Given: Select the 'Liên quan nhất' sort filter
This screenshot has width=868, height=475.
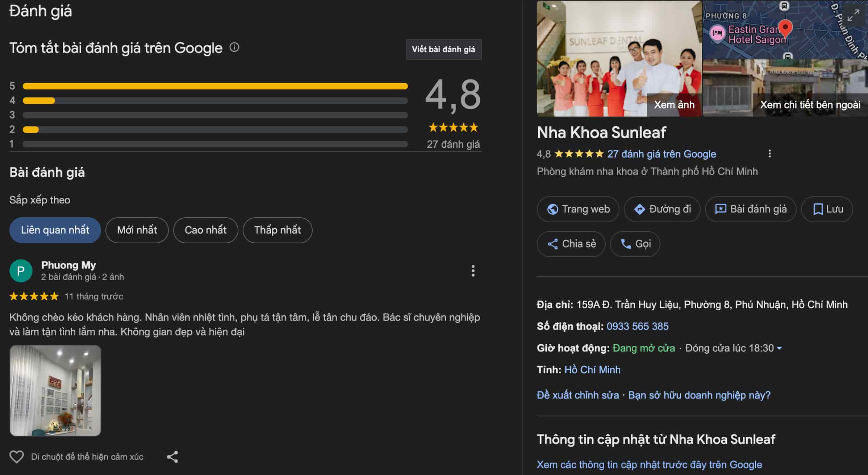Looking at the screenshot, I should point(55,230).
